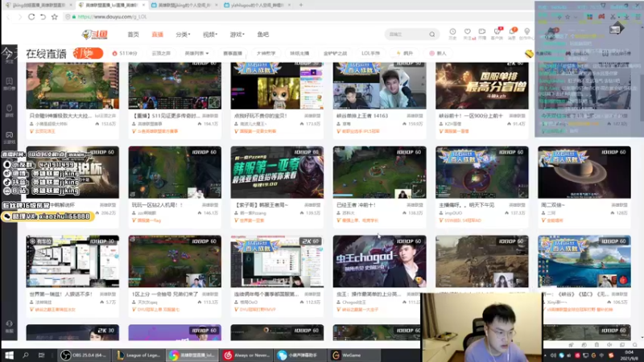Open the 韩服第一亚索 stream thumbnail
Screen dimensions: 644x362
(x=277, y=172)
